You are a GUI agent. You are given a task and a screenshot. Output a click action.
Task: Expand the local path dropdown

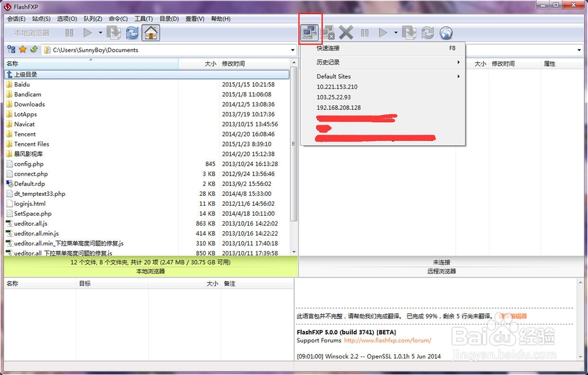click(x=292, y=50)
